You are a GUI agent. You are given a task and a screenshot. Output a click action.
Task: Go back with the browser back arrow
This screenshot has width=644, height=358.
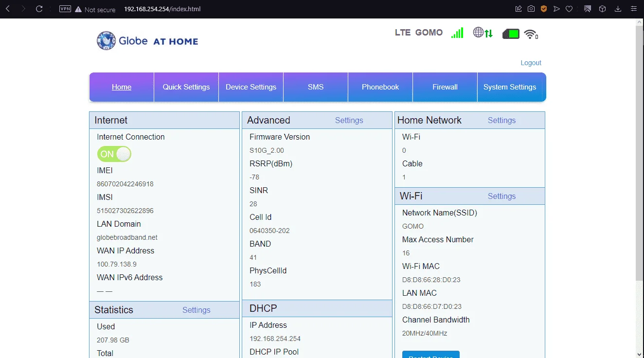click(8, 9)
